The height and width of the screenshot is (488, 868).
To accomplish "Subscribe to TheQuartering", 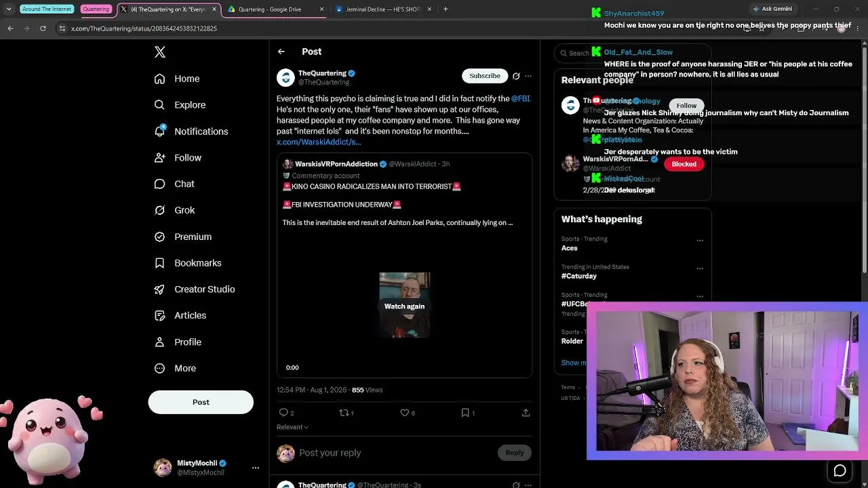I will (485, 76).
